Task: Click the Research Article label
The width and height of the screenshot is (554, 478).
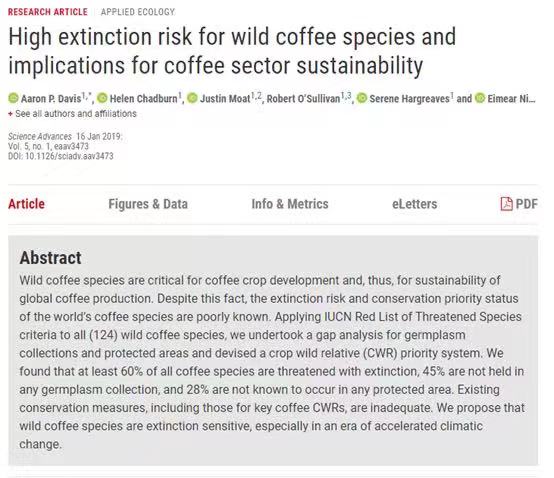Action: tap(48, 12)
